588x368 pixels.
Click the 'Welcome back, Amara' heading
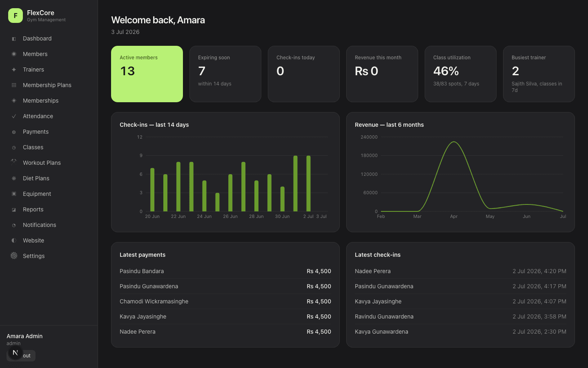(x=158, y=20)
